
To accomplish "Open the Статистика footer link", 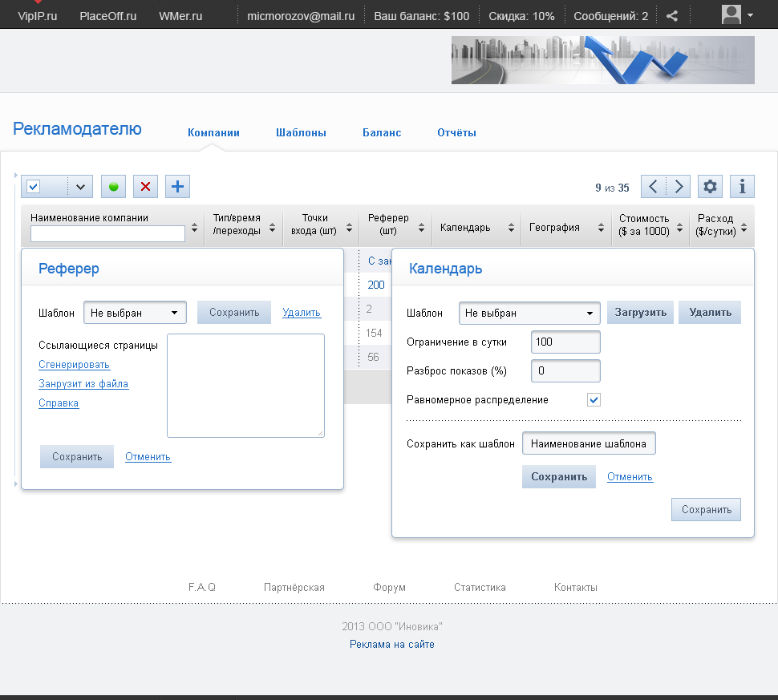I will tap(480, 588).
